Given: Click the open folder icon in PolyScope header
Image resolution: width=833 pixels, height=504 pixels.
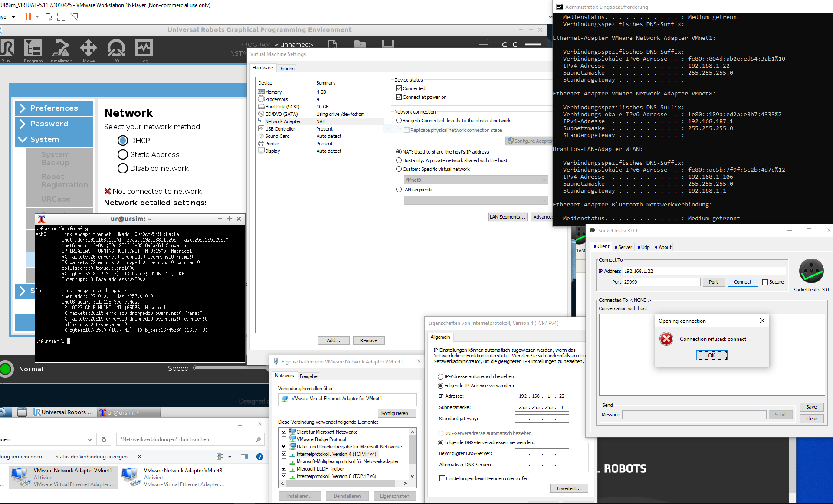Looking at the screenshot, I should tap(360, 43).
